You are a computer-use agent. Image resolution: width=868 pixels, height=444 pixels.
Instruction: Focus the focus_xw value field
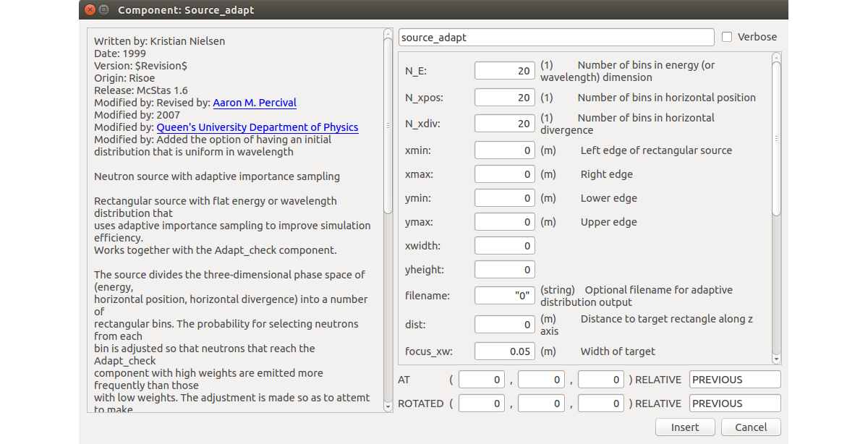[504, 351]
